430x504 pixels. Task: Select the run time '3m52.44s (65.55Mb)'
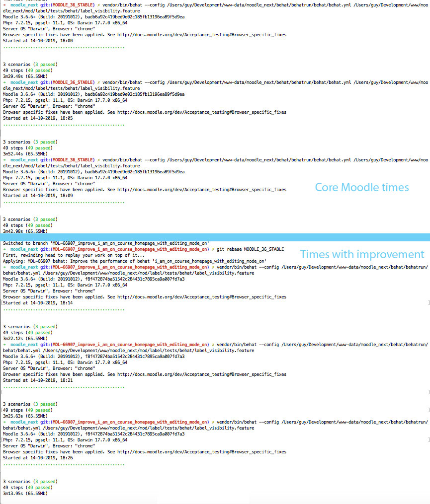coord(25,154)
